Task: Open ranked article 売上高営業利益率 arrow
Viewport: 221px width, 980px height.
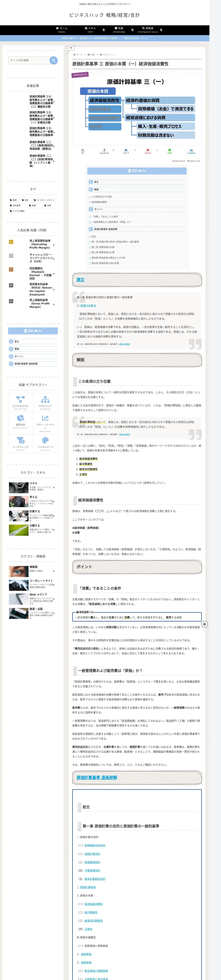Action: [54, 245]
